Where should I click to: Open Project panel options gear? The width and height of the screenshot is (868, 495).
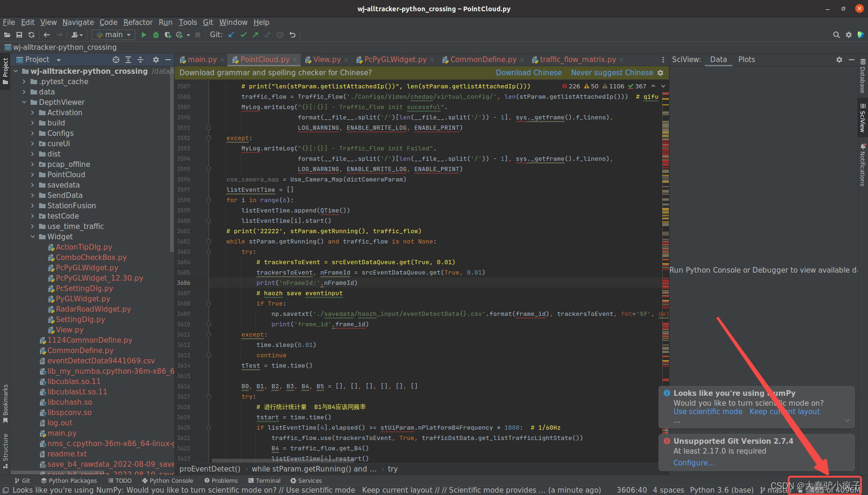(156, 60)
